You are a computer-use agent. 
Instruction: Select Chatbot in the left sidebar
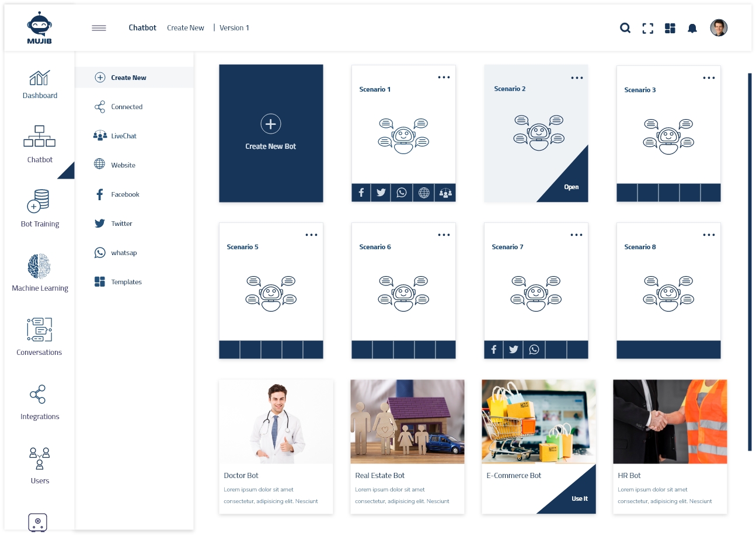40,144
